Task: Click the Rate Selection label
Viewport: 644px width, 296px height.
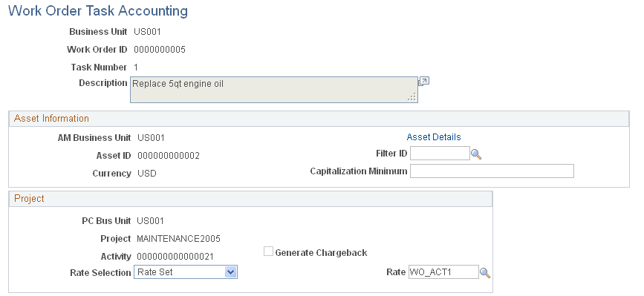Action: pos(100,273)
